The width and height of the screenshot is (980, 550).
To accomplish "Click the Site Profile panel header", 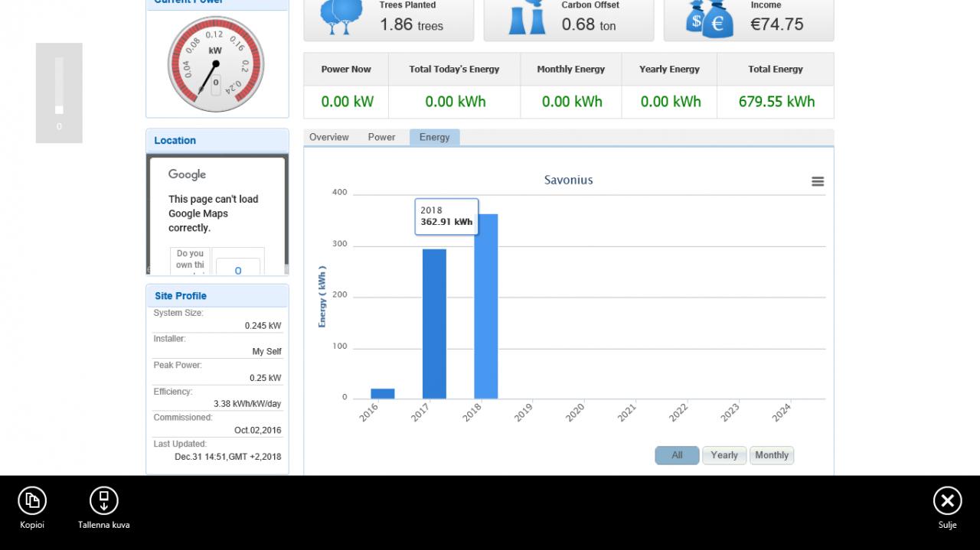I will pos(217,296).
